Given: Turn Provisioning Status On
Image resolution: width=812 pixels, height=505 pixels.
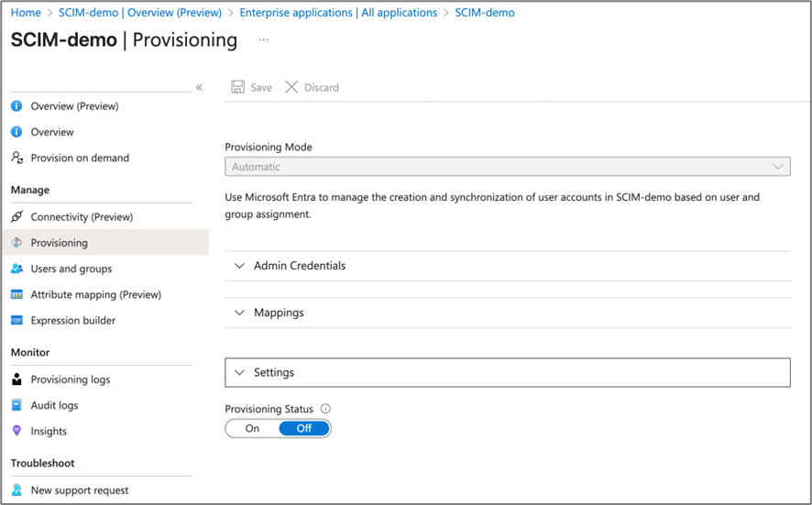Looking at the screenshot, I should click(x=252, y=428).
